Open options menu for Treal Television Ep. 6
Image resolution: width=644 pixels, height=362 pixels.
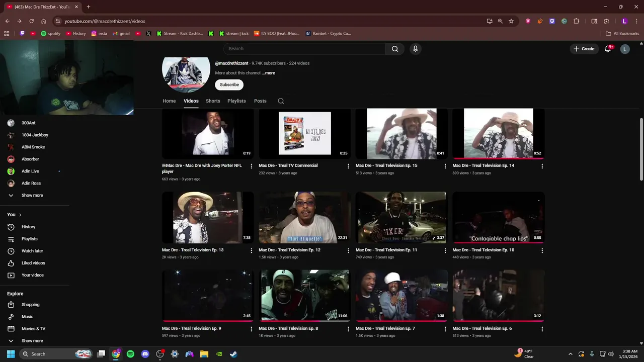542,329
